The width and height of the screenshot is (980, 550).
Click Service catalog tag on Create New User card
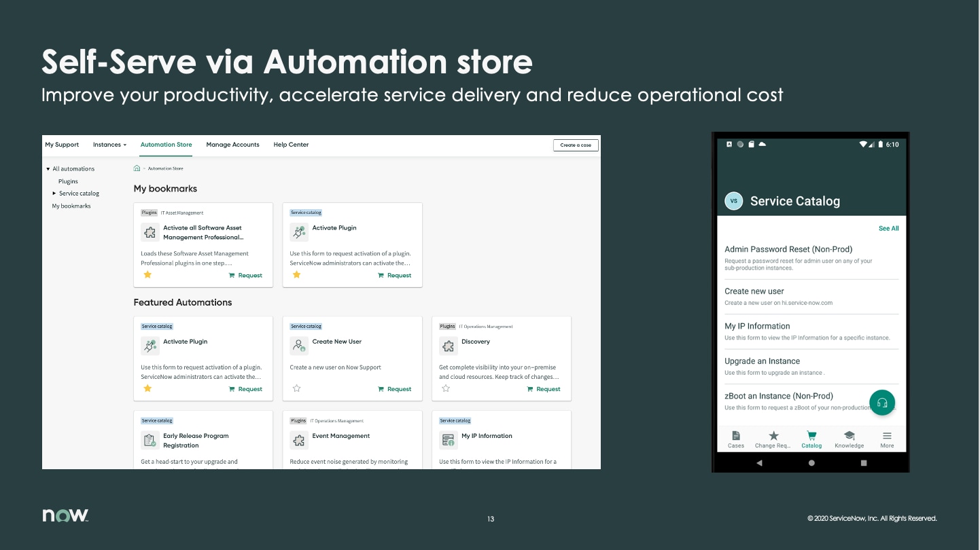click(306, 327)
